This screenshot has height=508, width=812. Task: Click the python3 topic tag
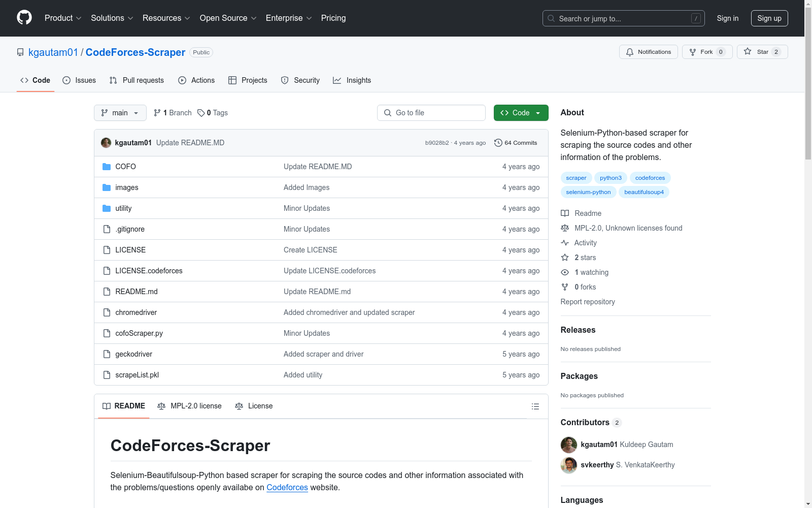click(x=611, y=178)
